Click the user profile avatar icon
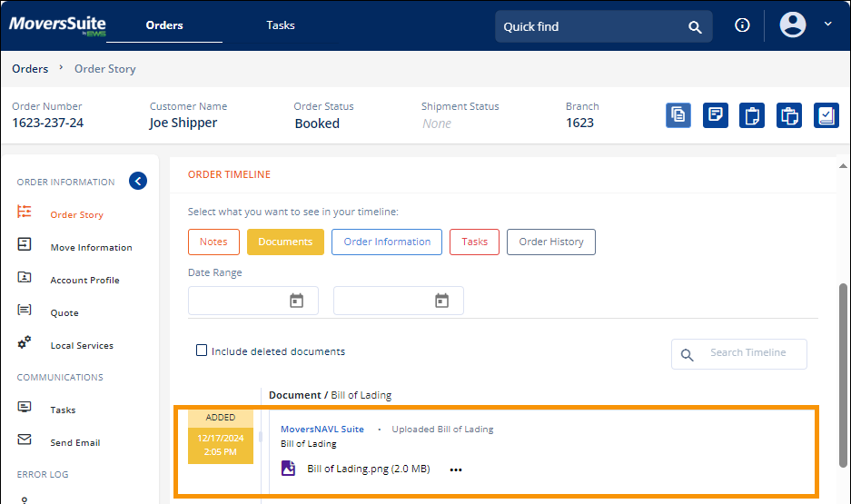 792,25
